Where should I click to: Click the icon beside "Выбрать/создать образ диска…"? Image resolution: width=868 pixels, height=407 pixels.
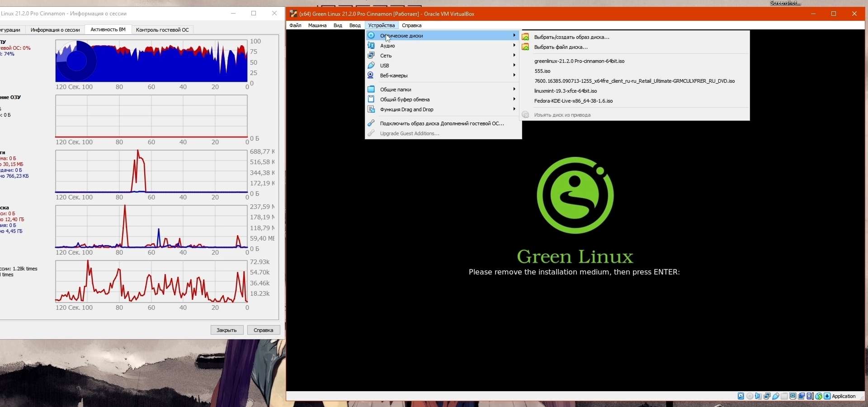click(x=525, y=37)
